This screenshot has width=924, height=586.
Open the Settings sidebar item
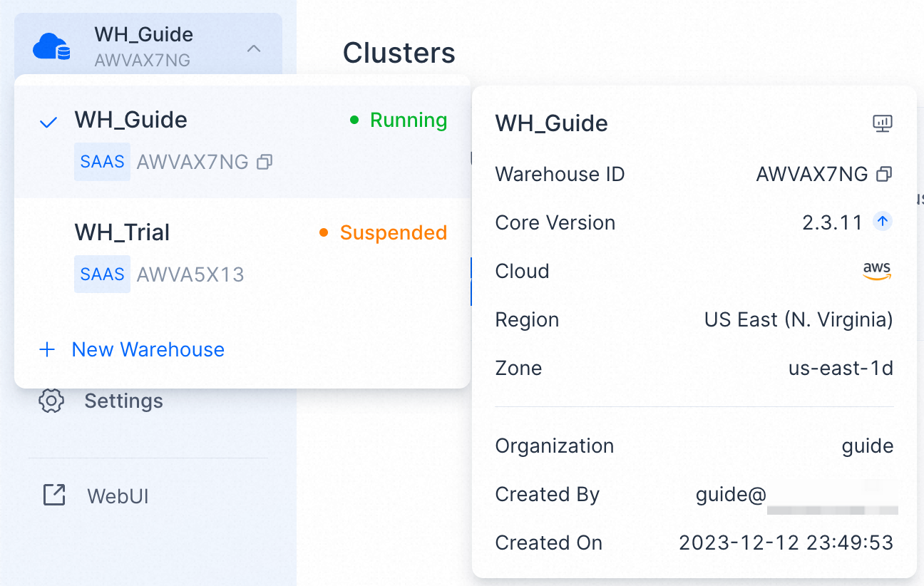(x=123, y=401)
